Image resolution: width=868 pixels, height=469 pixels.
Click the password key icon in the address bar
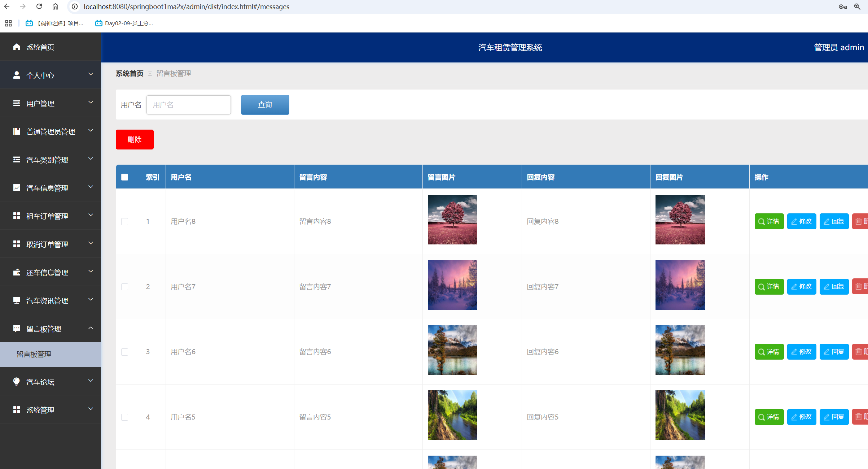tap(843, 6)
